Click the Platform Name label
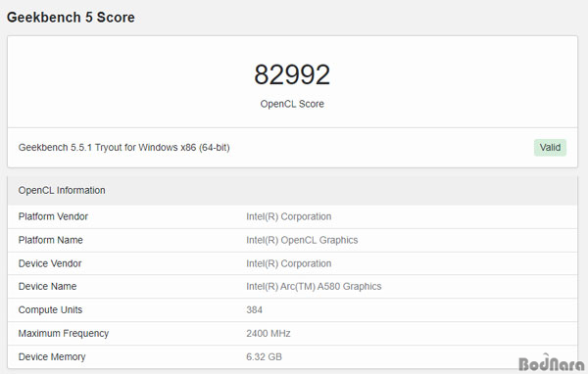 (51, 240)
